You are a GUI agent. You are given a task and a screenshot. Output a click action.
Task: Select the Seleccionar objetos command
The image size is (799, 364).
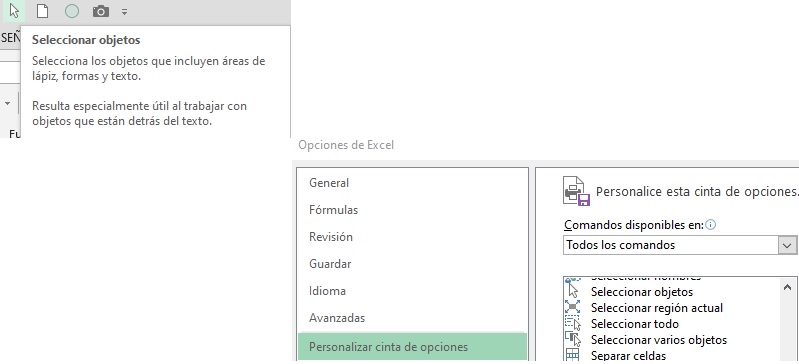[x=642, y=292]
